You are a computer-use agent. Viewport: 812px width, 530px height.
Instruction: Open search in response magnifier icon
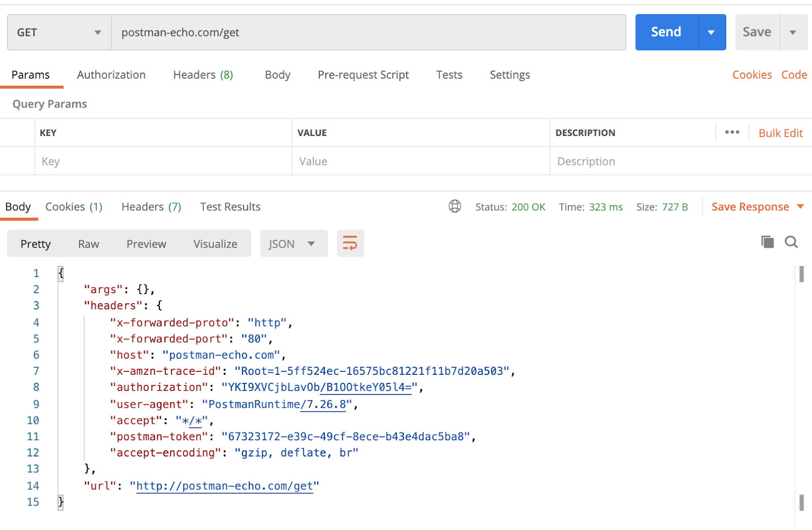pyautogui.click(x=791, y=242)
